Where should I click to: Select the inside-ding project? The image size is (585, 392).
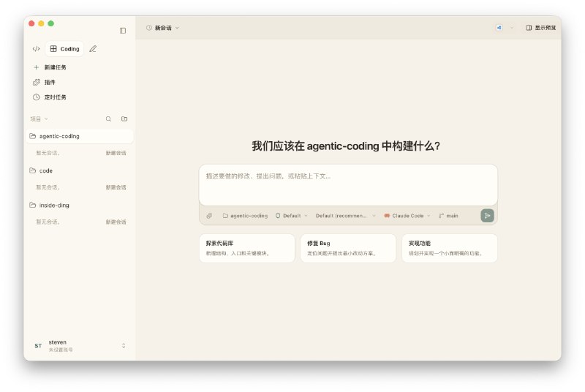[80, 206]
